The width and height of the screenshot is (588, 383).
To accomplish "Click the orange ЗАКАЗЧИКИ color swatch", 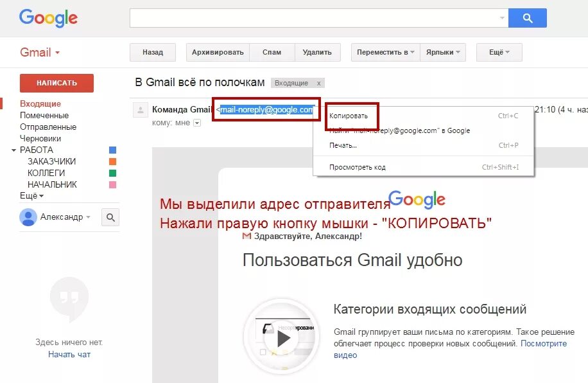I will click(112, 162).
